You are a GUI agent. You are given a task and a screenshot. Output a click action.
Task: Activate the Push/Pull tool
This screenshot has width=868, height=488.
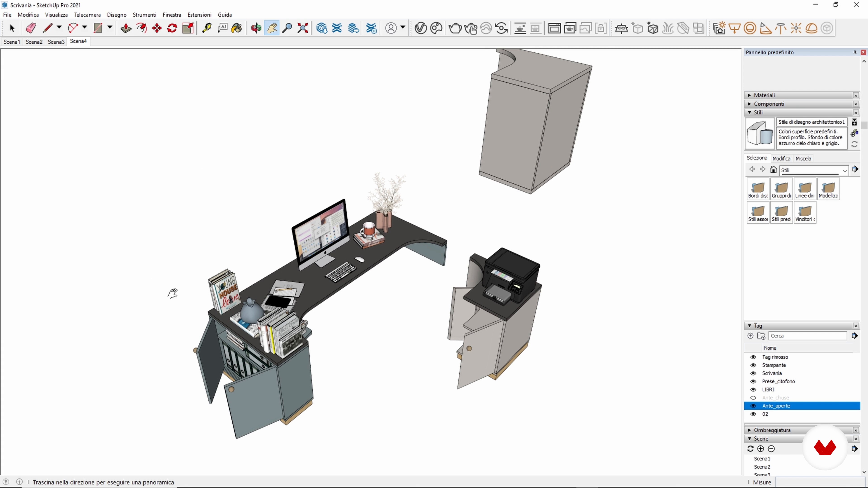pyautogui.click(x=126, y=28)
